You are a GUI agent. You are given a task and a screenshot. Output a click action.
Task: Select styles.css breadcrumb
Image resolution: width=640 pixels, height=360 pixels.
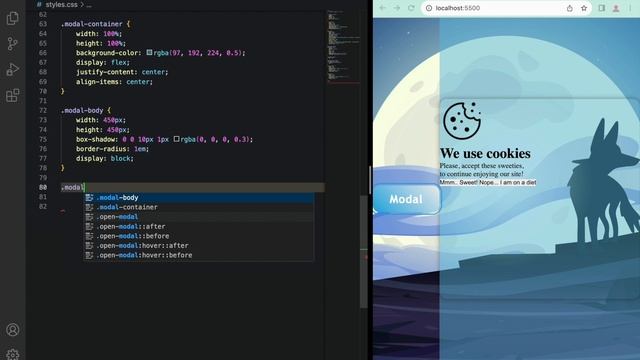click(x=60, y=4)
